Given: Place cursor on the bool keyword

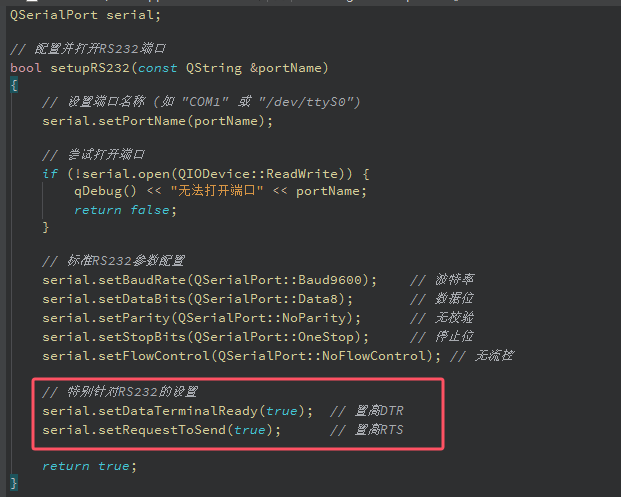Looking at the screenshot, I should (x=26, y=67).
